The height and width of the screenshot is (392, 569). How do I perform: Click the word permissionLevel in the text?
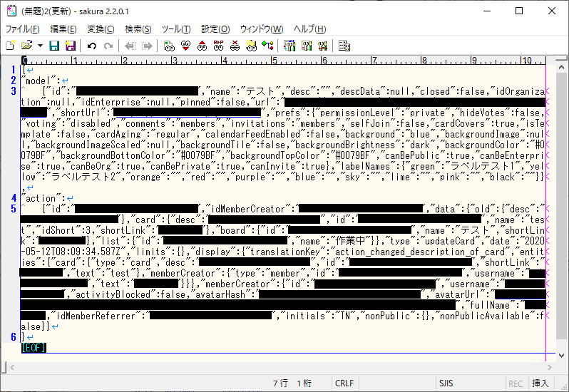pyautogui.click(x=357, y=113)
